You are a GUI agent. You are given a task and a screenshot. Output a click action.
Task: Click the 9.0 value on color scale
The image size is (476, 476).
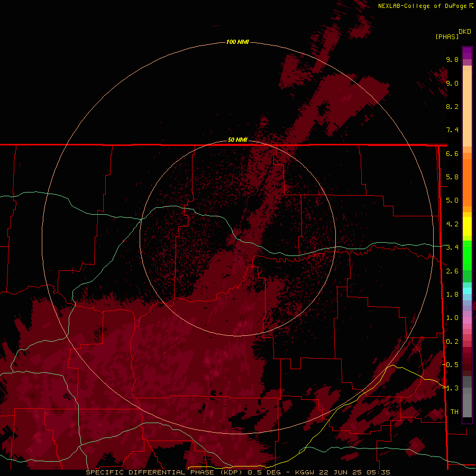(452, 83)
